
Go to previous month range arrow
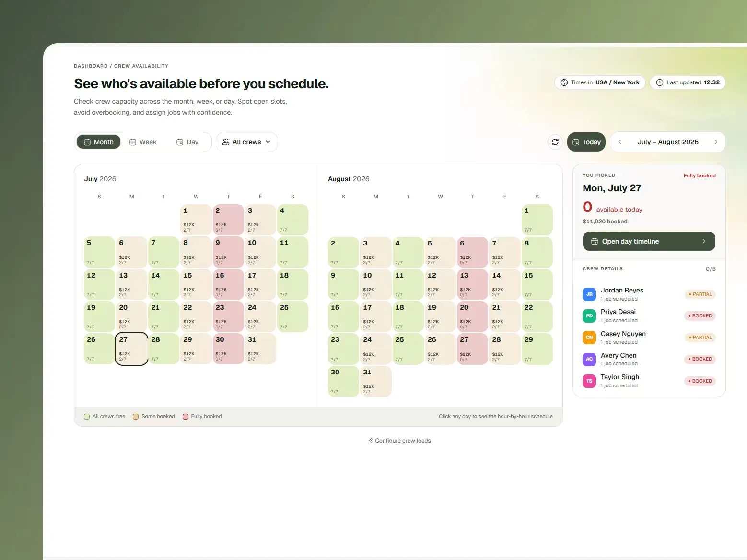(x=620, y=142)
